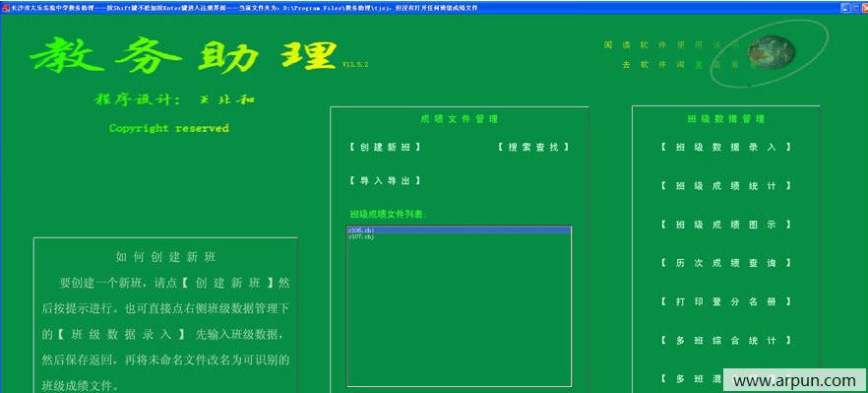Minimize the 教务助理 window
The width and height of the screenshot is (868, 393).
tap(845, 8)
